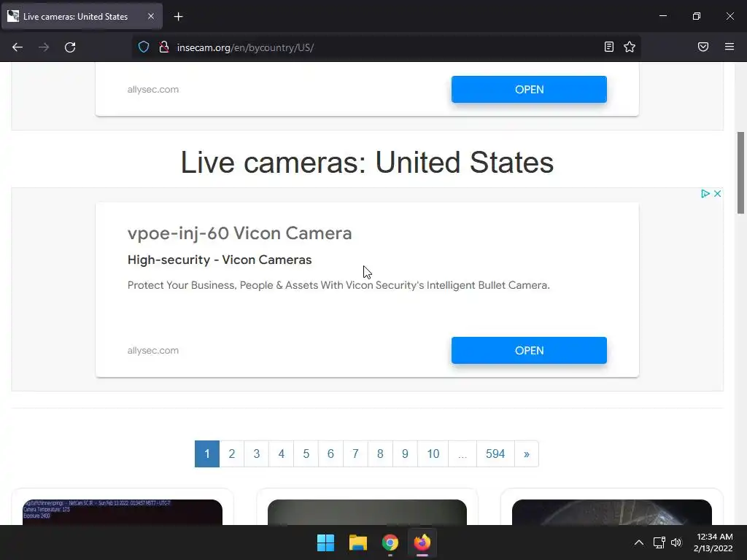
Task: Open the first camera thumbnail with timestamp overlay
Action: pos(123,512)
